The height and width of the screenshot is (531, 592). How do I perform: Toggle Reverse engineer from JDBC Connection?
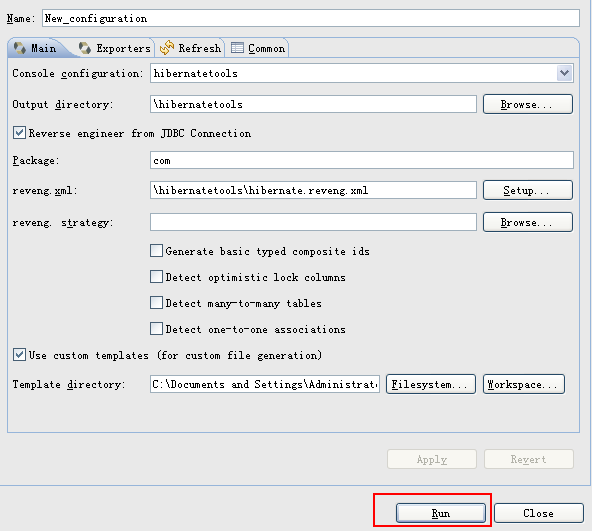point(19,133)
